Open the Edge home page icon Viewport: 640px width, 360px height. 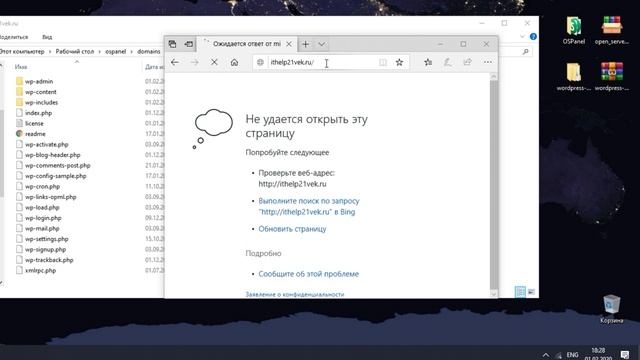[234, 62]
